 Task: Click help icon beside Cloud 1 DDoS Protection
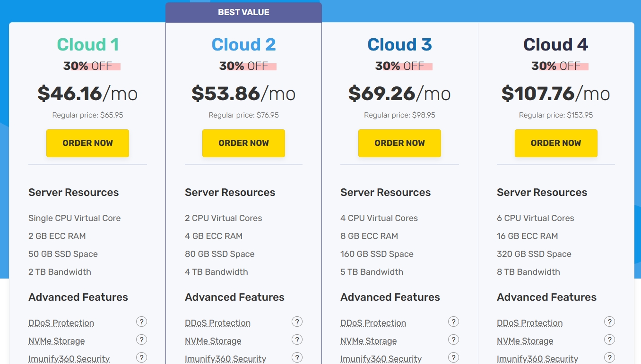141,322
